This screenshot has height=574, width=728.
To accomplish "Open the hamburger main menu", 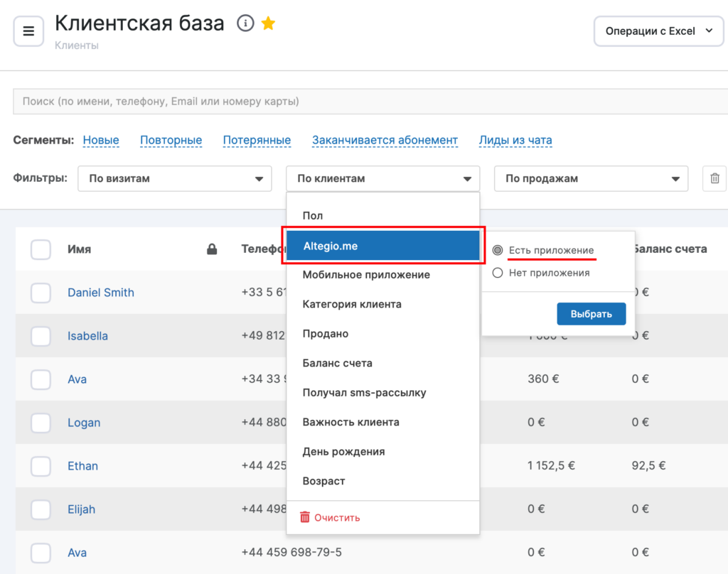I will (28, 31).
